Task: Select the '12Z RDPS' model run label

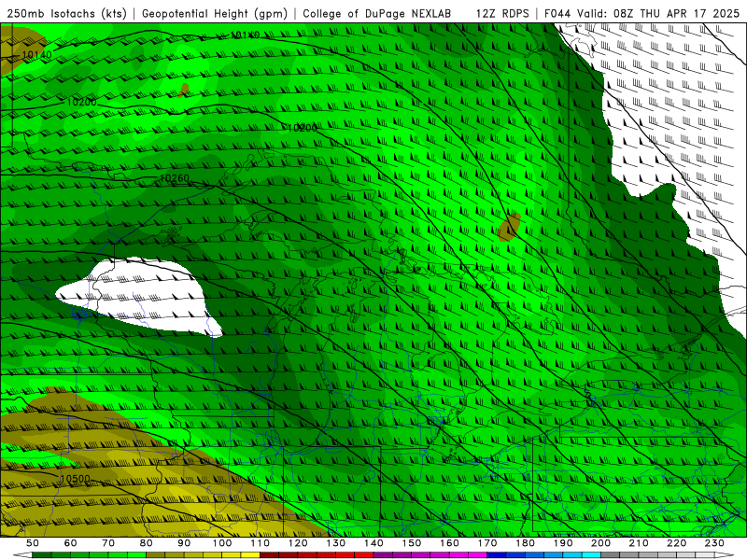Action: pos(502,13)
